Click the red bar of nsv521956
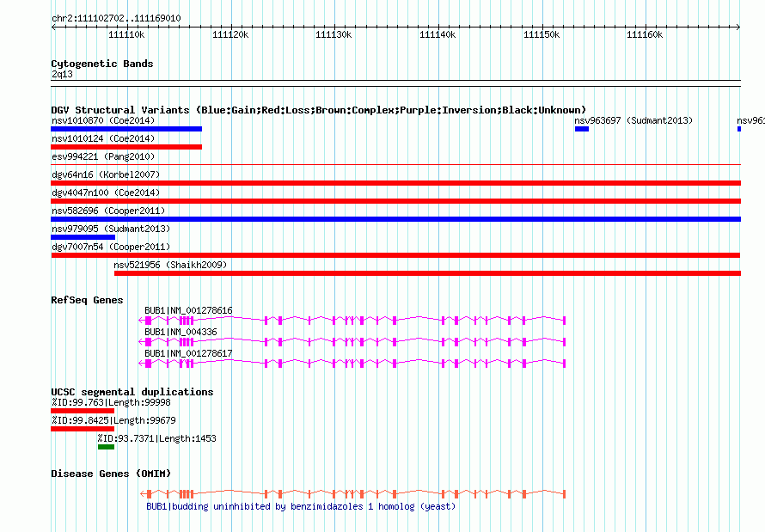This screenshot has width=765, height=532. [427, 273]
